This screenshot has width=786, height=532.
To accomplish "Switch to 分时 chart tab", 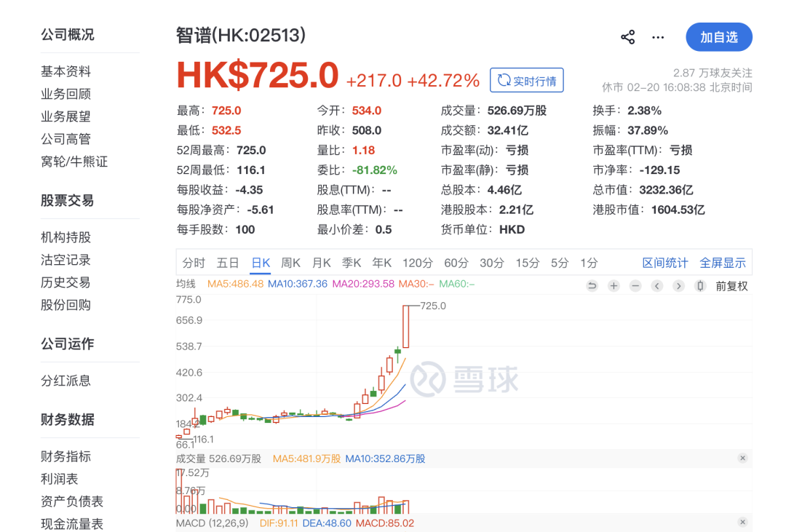I will [194, 263].
